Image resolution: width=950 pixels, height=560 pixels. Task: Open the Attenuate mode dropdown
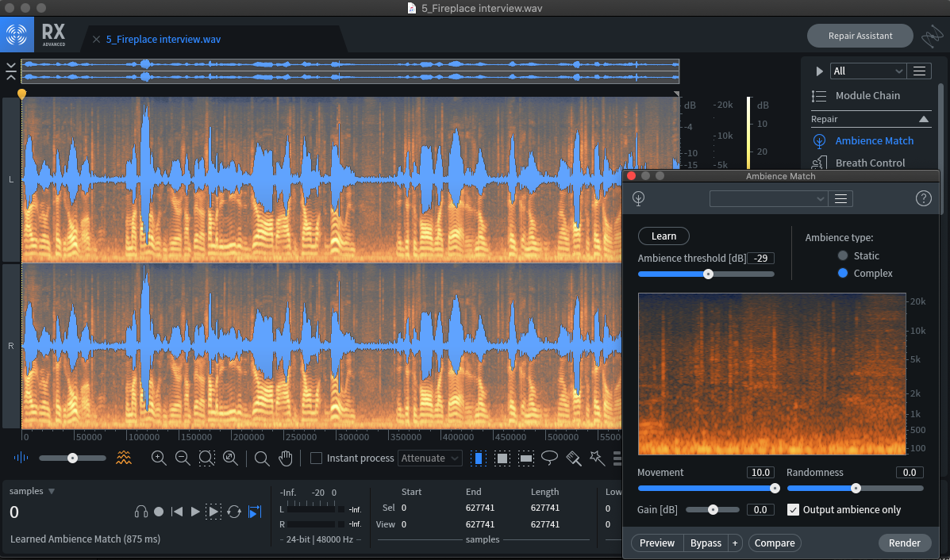pos(429,458)
